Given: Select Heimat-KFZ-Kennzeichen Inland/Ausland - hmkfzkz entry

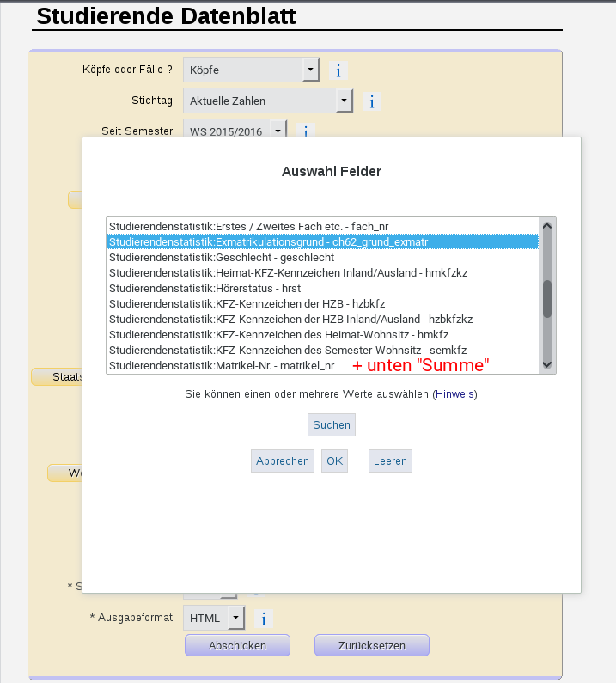Looking at the screenshot, I should (x=322, y=272).
